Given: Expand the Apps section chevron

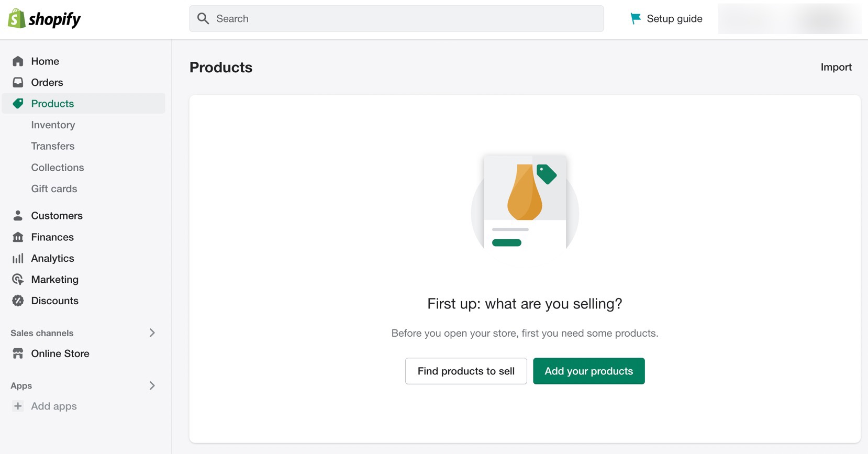Looking at the screenshot, I should 152,386.
